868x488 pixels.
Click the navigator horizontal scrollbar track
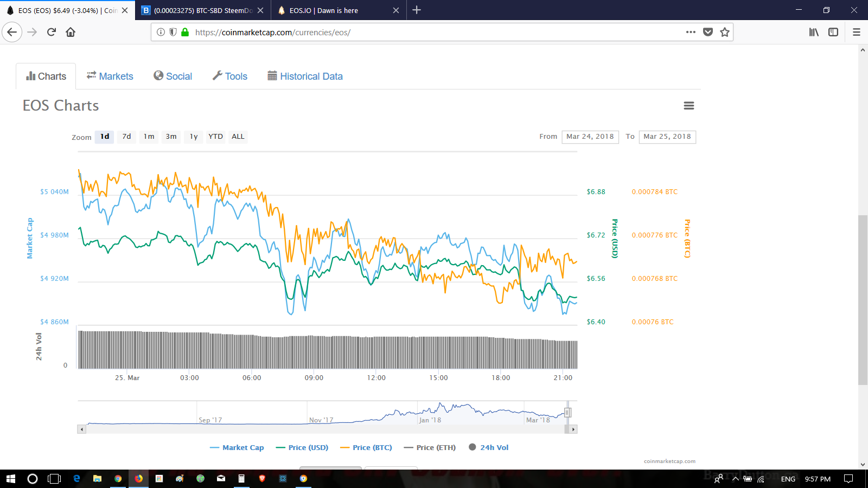(328, 429)
